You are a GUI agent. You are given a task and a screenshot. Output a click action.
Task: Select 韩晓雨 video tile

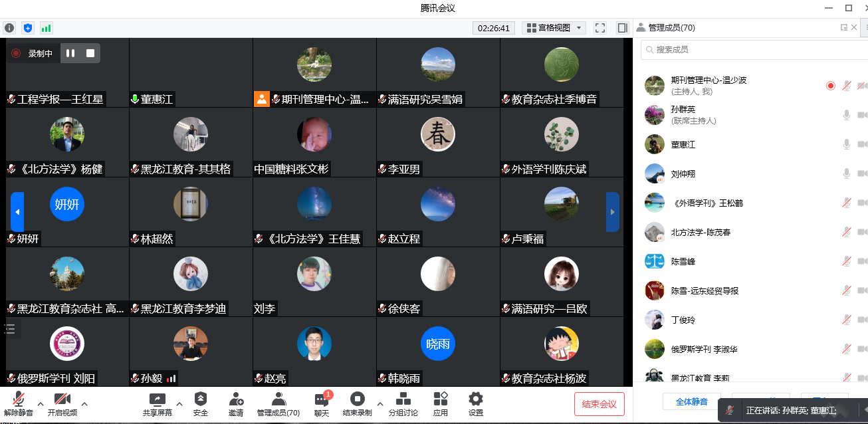point(438,352)
